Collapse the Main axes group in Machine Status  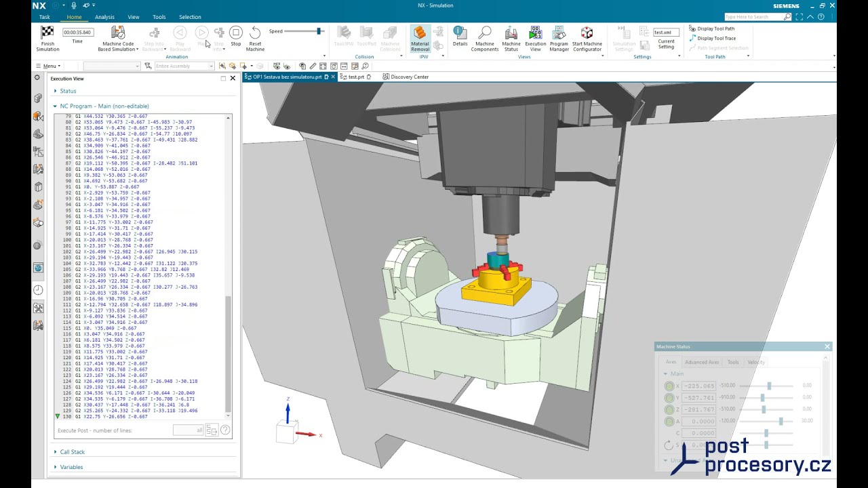(666, 373)
